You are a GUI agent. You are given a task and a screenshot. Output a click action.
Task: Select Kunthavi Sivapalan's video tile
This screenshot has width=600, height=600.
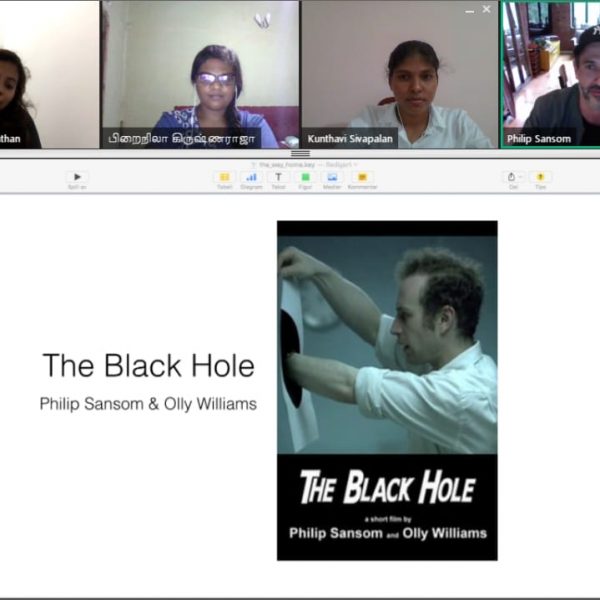point(400,75)
